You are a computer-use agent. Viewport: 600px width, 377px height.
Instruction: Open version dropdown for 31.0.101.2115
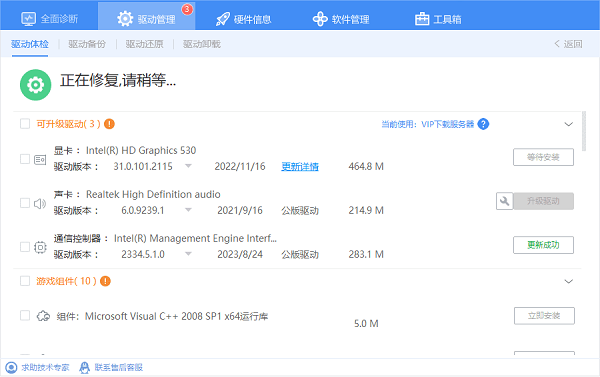pos(188,166)
